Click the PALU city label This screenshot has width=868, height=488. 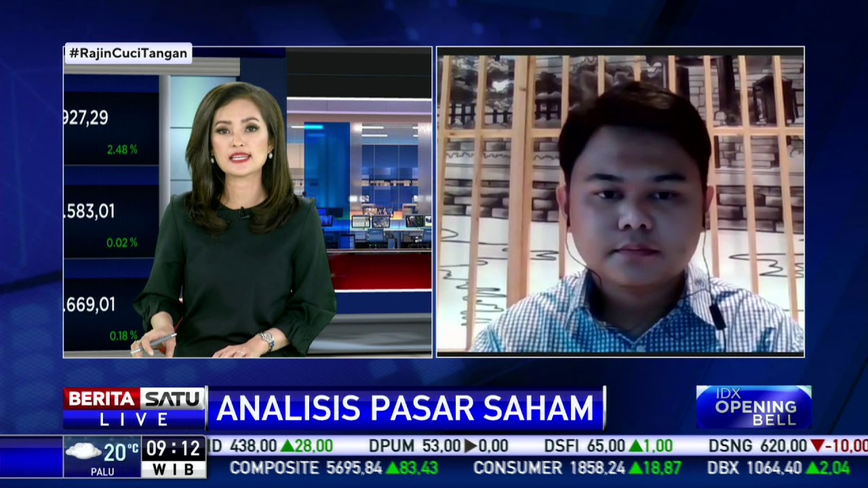coord(102,472)
